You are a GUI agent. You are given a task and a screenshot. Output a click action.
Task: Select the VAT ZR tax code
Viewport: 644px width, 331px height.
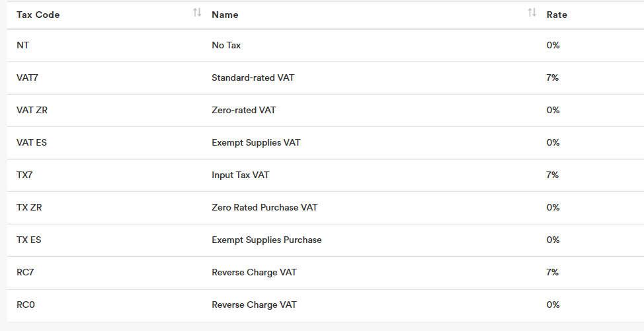(x=32, y=111)
